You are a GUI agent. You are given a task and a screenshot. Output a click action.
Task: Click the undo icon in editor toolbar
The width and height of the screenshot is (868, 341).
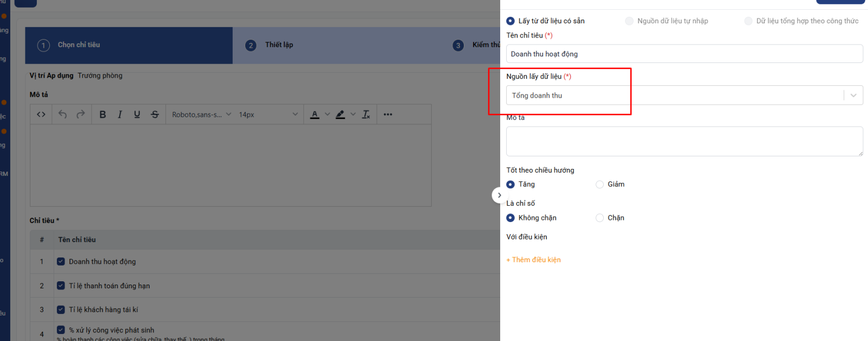tap(62, 115)
